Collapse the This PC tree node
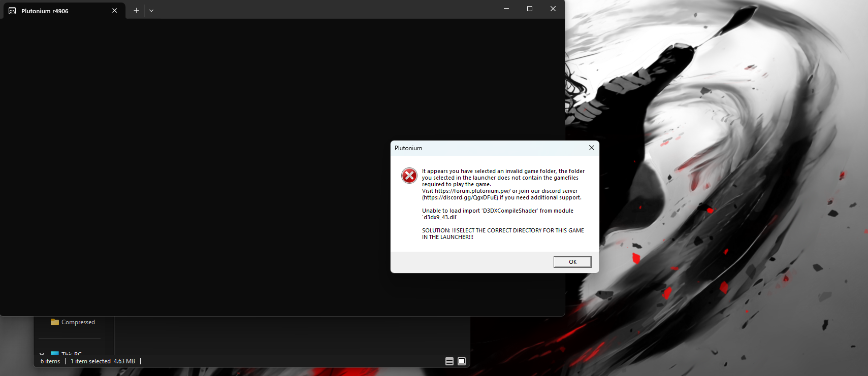The height and width of the screenshot is (376, 868). click(x=42, y=354)
